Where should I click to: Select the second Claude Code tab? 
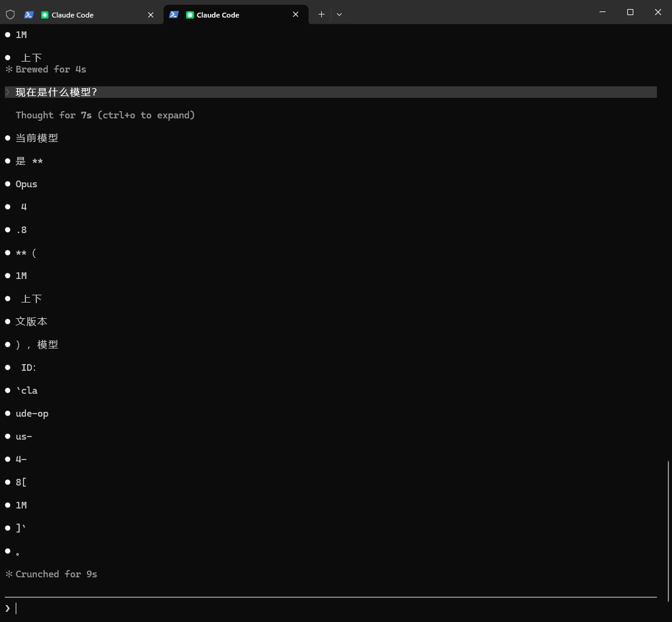coord(235,14)
